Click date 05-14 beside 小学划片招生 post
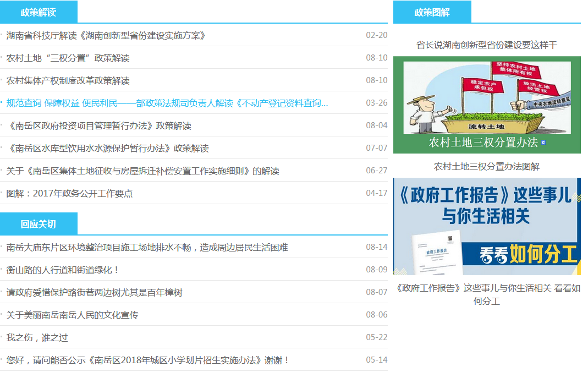 point(376,360)
